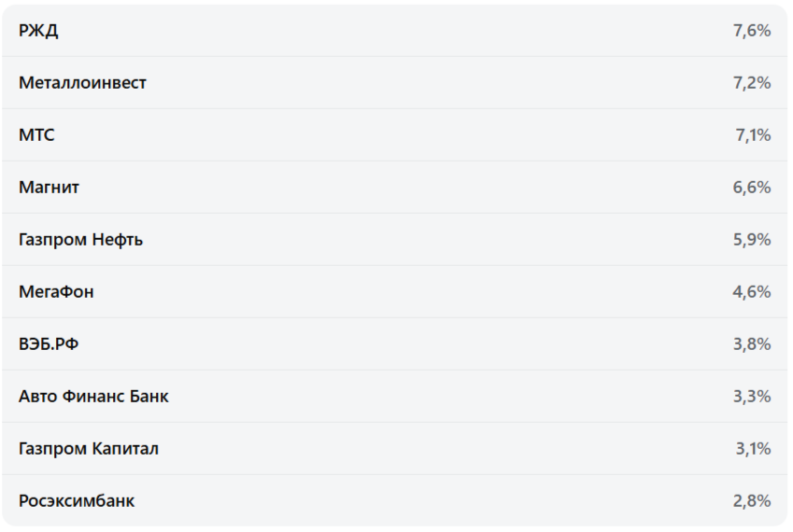Select the Металлоинвест row label
This screenshot has width=793, height=532.
click(x=82, y=83)
